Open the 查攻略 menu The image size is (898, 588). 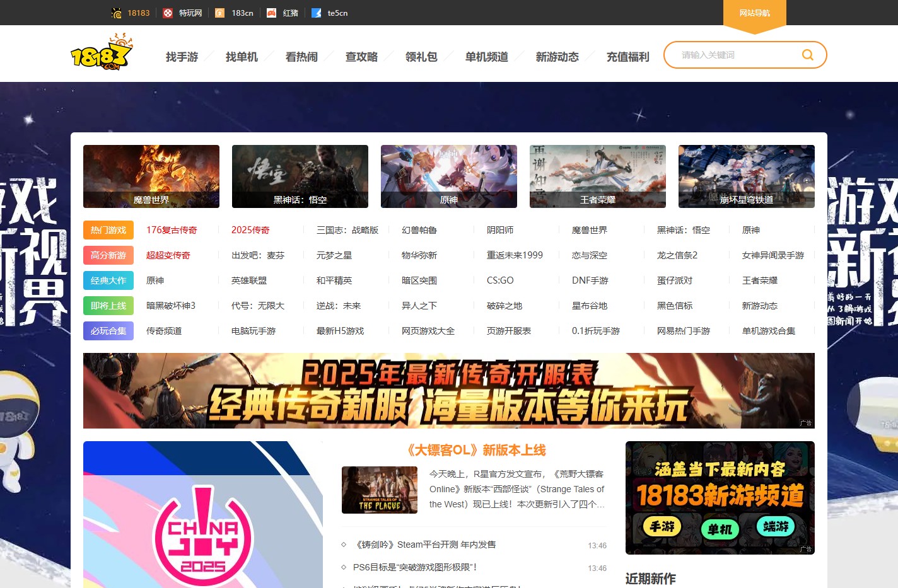361,57
